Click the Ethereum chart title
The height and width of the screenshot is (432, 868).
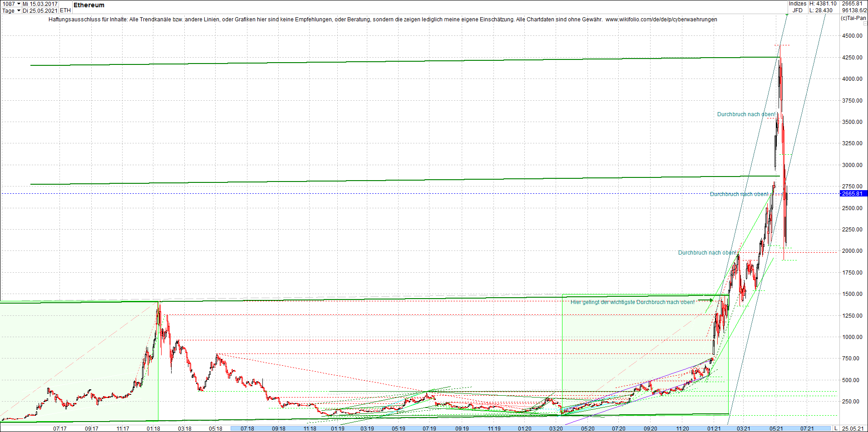tap(89, 5)
